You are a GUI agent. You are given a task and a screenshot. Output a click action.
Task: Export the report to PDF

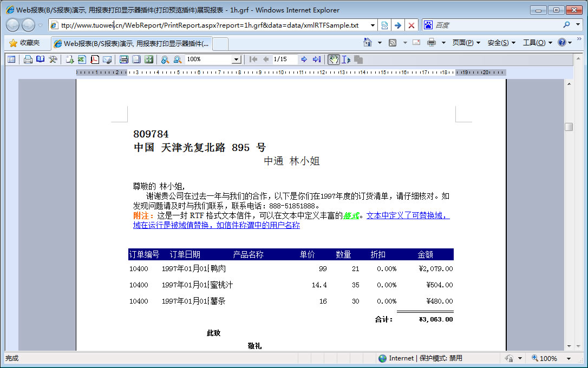pyautogui.click(x=95, y=60)
